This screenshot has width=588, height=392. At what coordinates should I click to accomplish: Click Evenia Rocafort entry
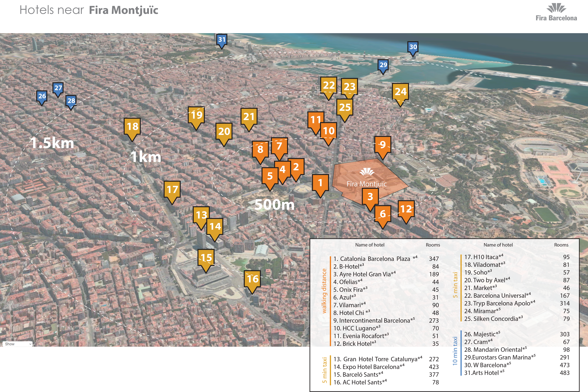point(386,336)
